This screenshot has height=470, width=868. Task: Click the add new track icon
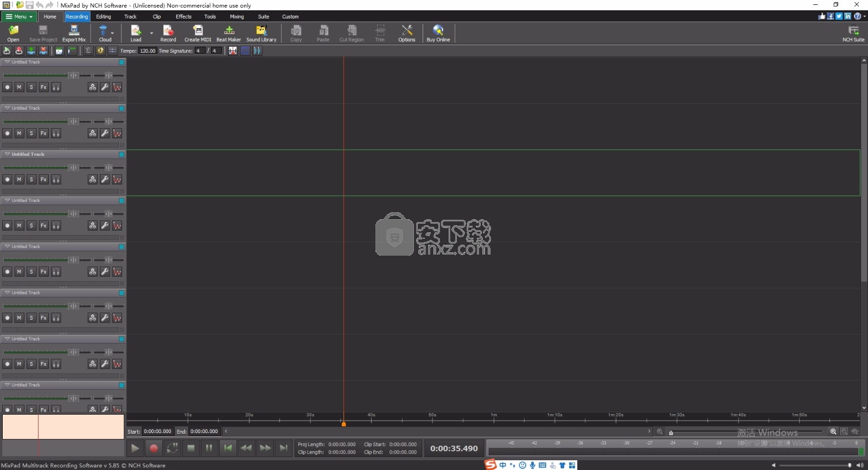(31, 50)
